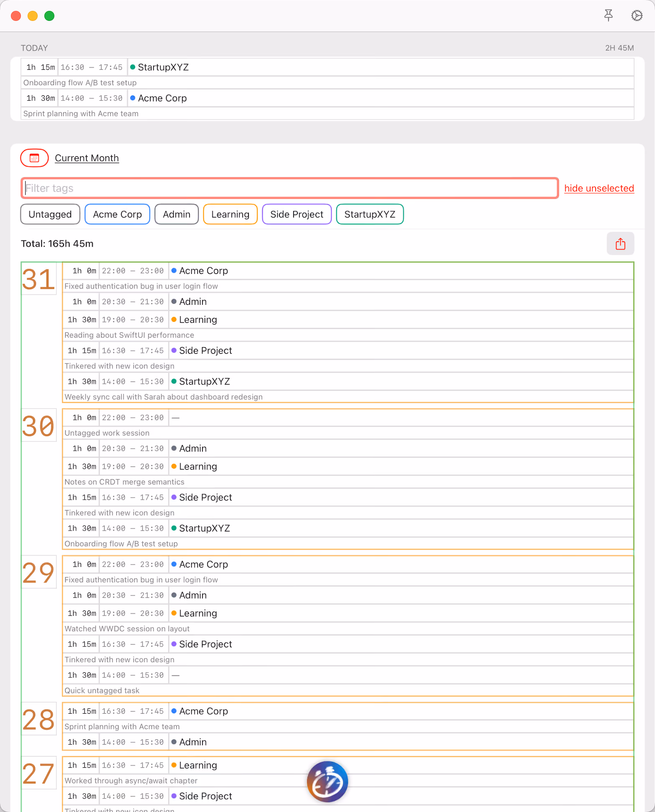Click the floating timer app icon
Image resolution: width=655 pixels, height=812 pixels.
(327, 781)
